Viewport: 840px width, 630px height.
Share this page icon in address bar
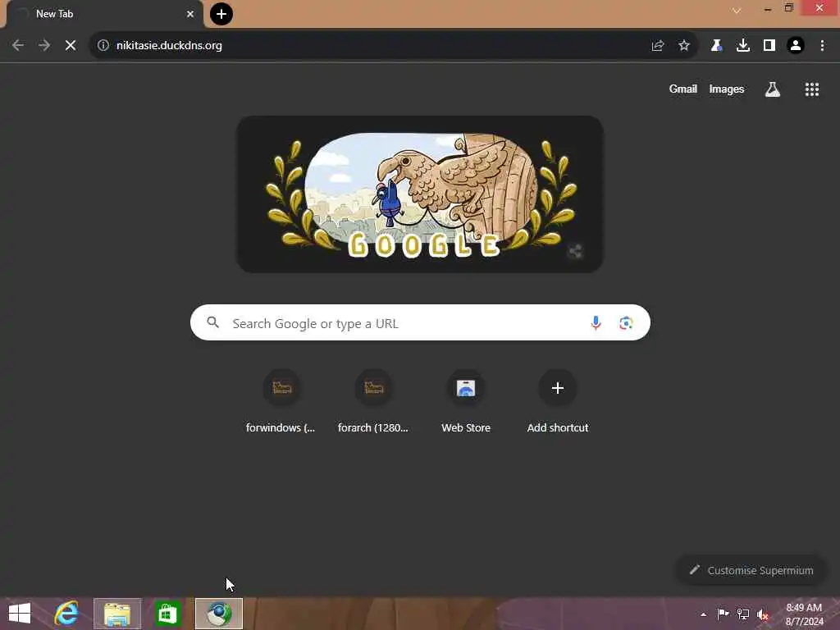point(658,46)
